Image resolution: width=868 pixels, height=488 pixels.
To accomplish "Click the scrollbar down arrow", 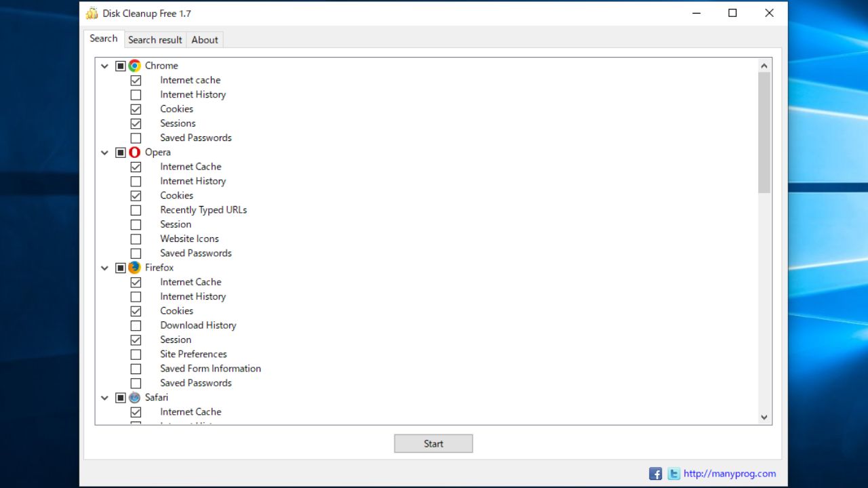I will pyautogui.click(x=764, y=418).
